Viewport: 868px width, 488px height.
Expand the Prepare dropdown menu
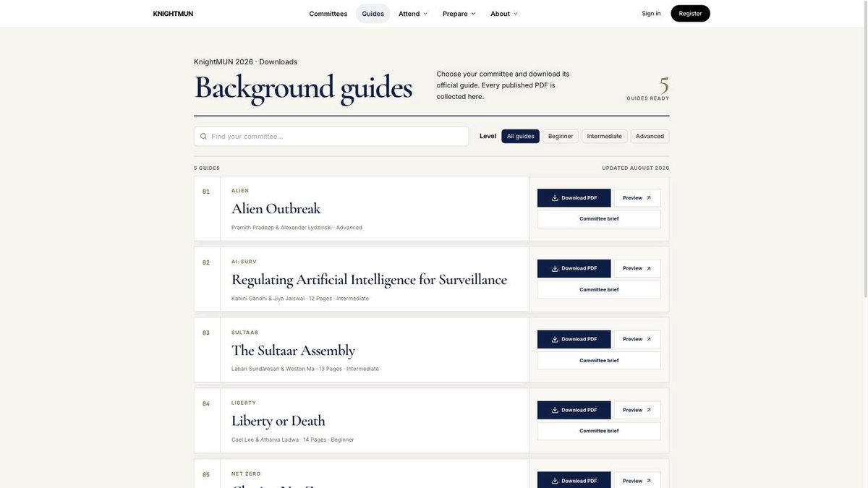tap(459, 14)
